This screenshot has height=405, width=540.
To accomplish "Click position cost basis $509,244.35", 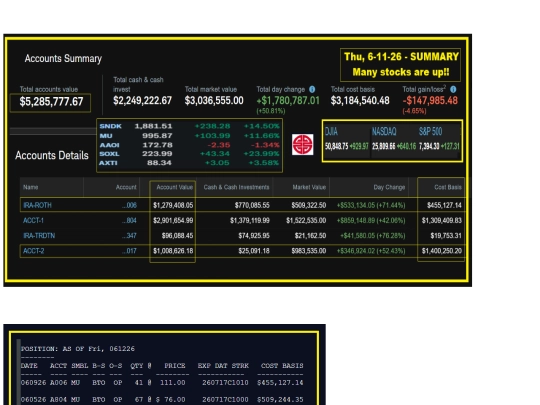I will pos(280,399).
